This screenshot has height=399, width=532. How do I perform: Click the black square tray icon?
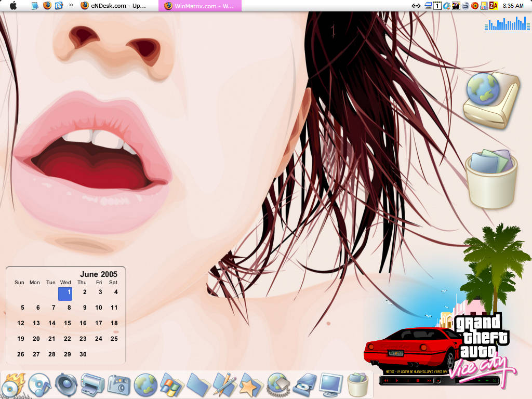pos(456,5)
